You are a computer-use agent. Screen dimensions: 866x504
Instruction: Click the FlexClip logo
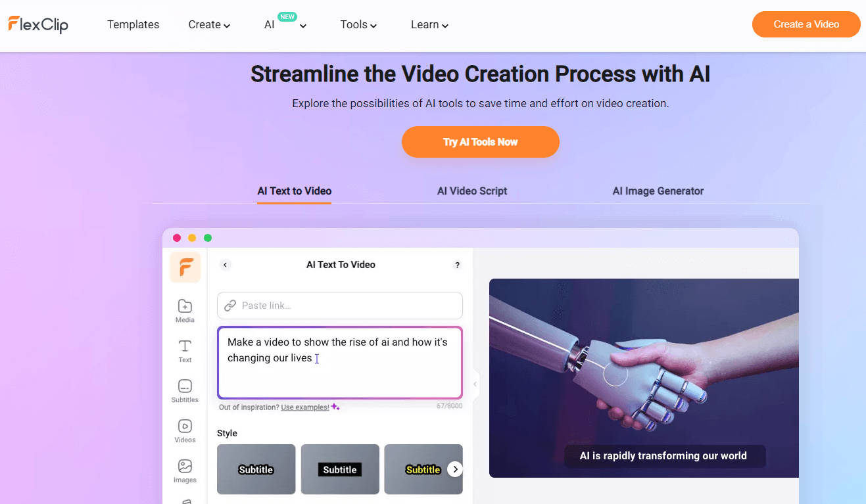38,24
